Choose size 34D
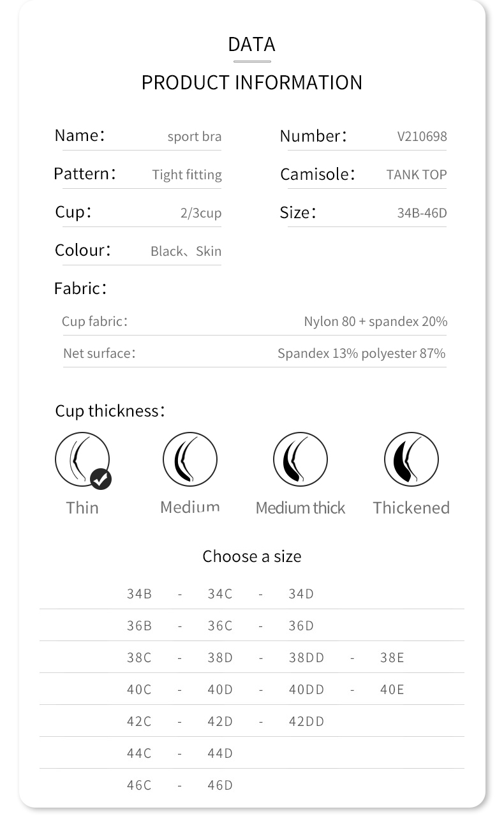The width and height of the screenshot is (504, 821). tap(301, 594)
